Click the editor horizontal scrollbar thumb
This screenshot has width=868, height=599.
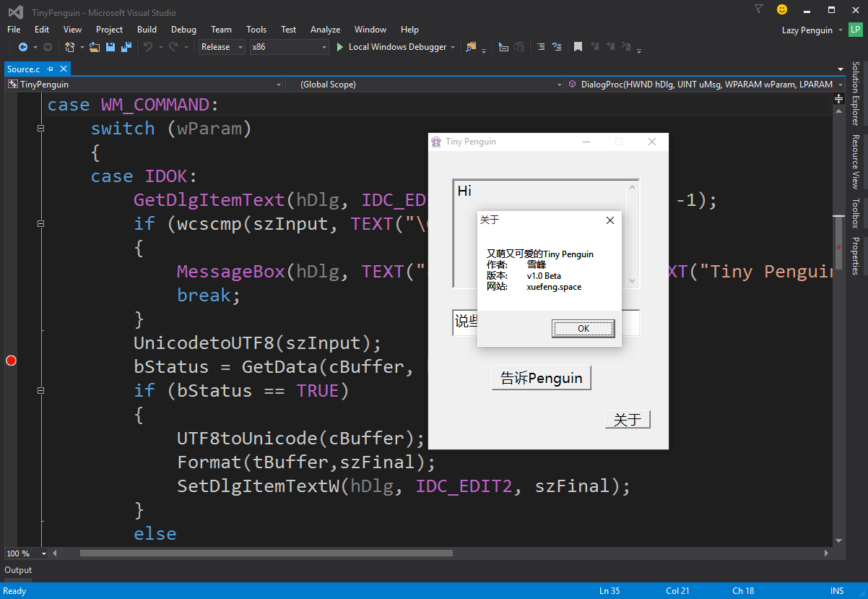point(266,553)
